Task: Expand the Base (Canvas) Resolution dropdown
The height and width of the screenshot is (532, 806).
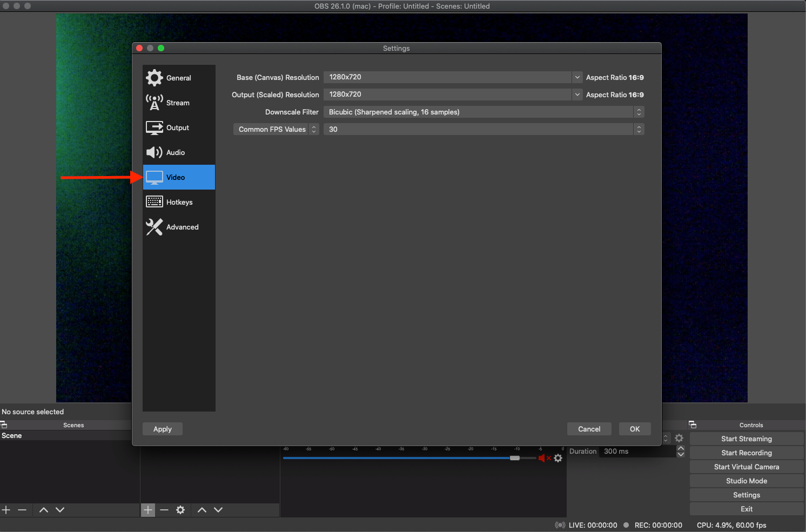Action: (x=577, y=77)
